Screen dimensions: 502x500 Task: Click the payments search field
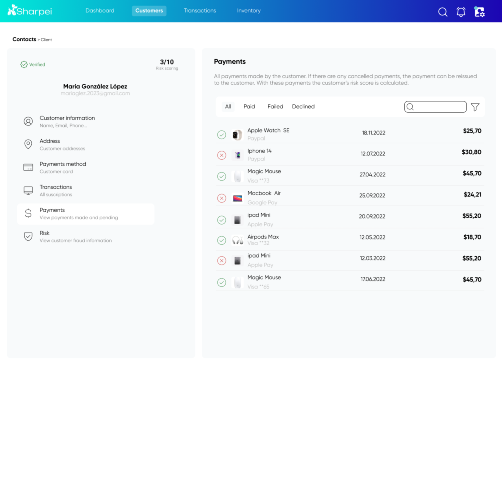[435, 107]
